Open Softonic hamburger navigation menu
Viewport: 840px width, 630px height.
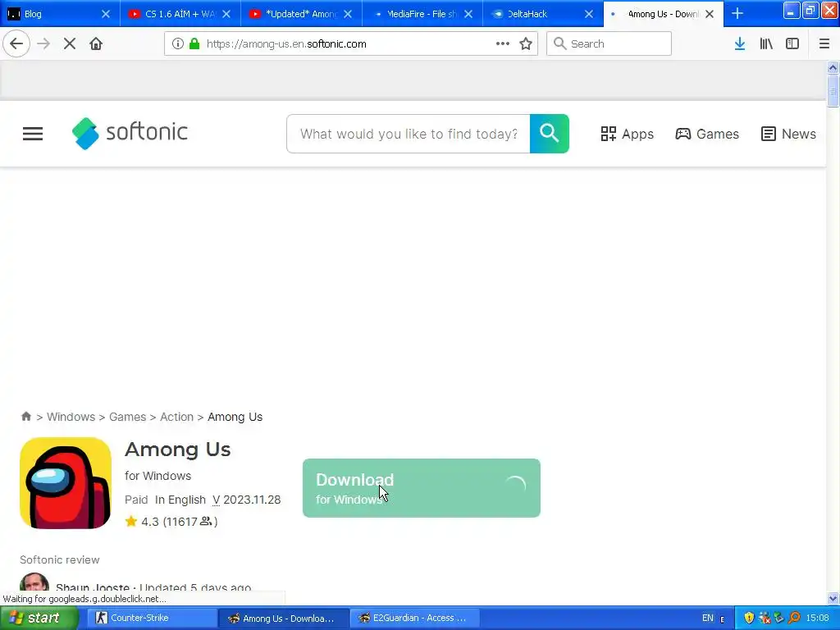[x=33, y=134]
